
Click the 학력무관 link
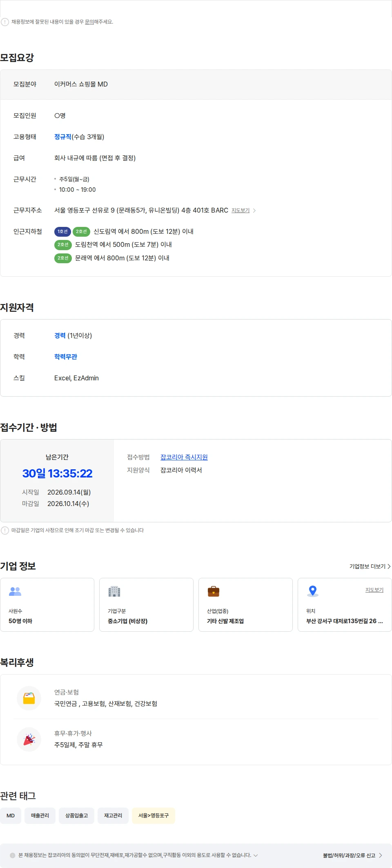[x=66, y=357]
